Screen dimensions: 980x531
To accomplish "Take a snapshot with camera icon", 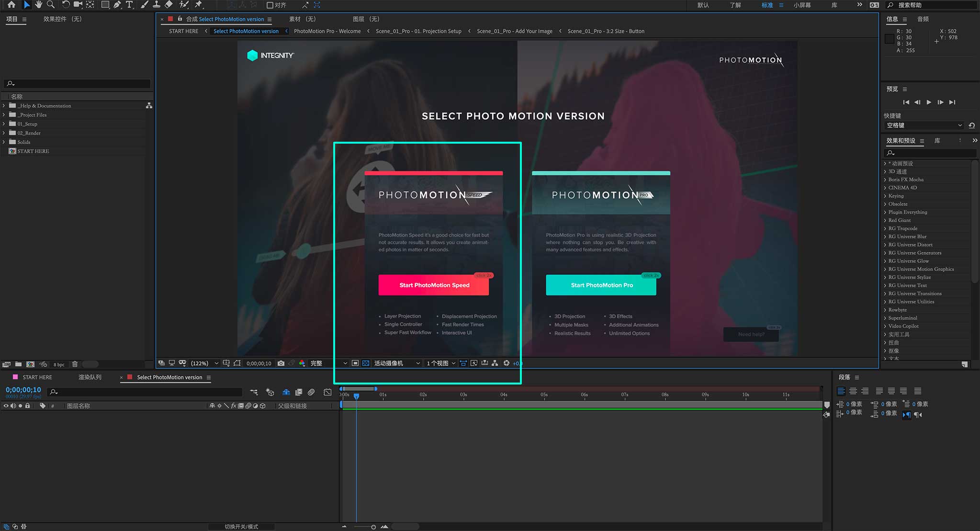I will tap(281, 363).
